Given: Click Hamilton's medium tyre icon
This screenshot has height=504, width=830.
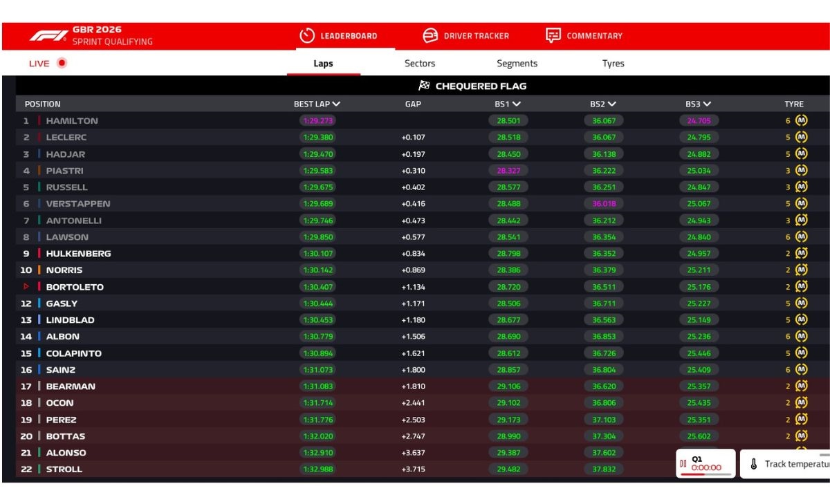Looking at the screenshot, I should tap(801, 120).
